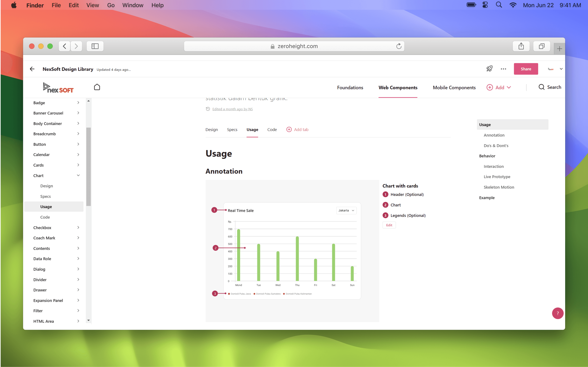Click the back arrow beside NexSoft Design Library
The image size is (588, 367).
click(x=32, y=69)
